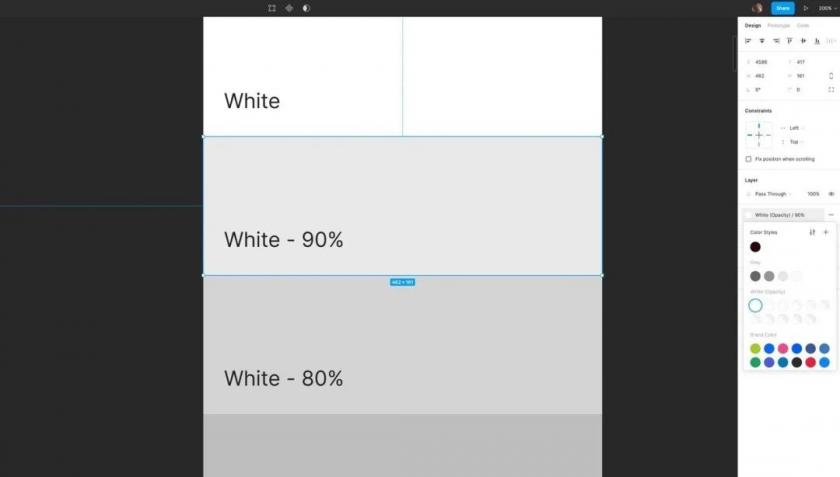Toggle Fix position when scrolling checkbox
The image size is (840, 477).
(748, 159)
